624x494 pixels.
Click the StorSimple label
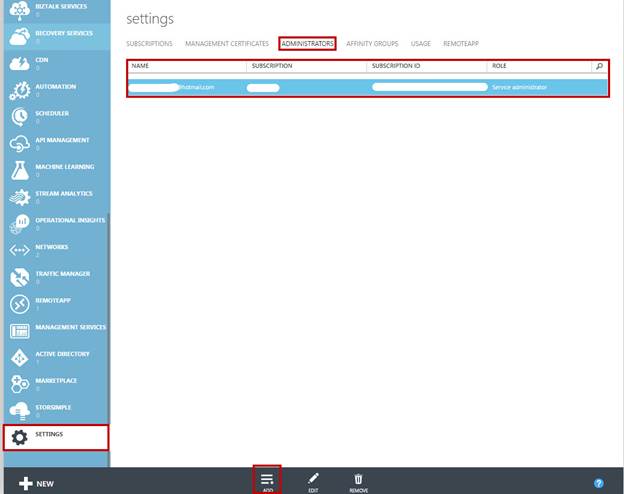[53, 407]
